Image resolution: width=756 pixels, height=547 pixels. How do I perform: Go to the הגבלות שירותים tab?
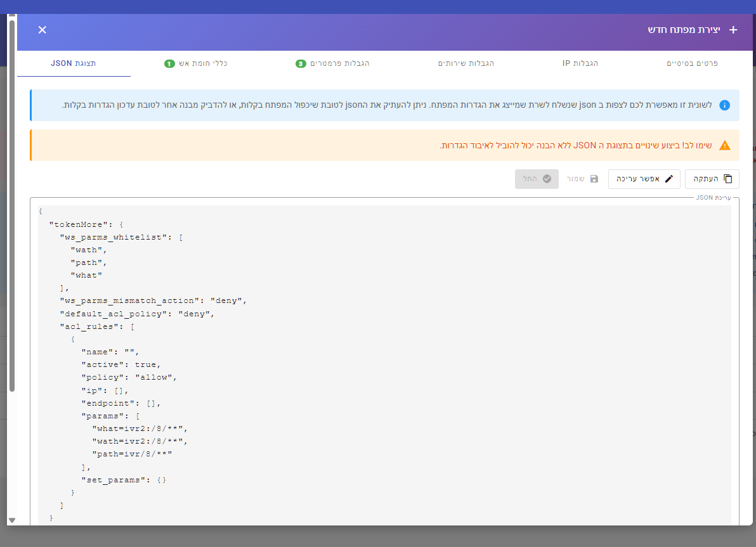click(466, 63)
